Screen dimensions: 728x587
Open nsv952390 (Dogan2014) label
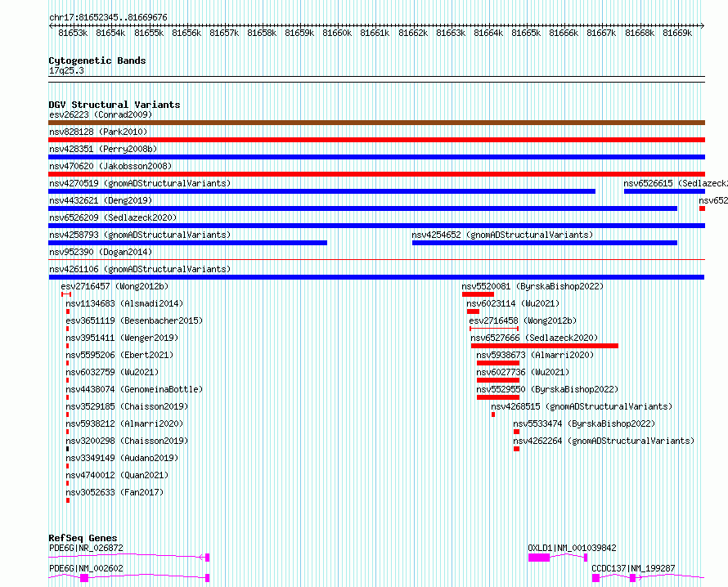point(101,252)
